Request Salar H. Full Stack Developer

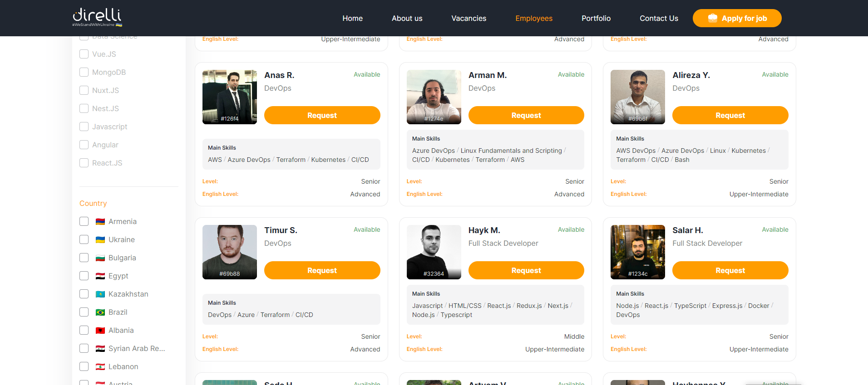point(730,270)
